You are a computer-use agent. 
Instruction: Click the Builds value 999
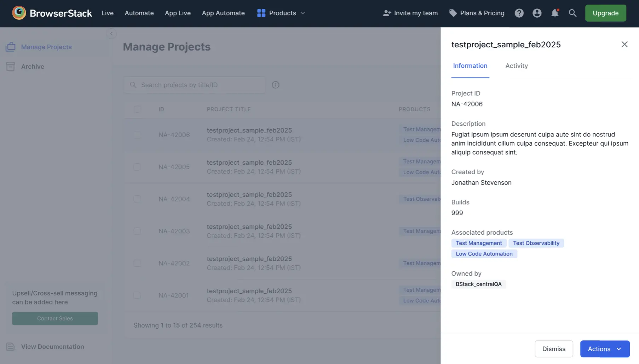point(457,213)
